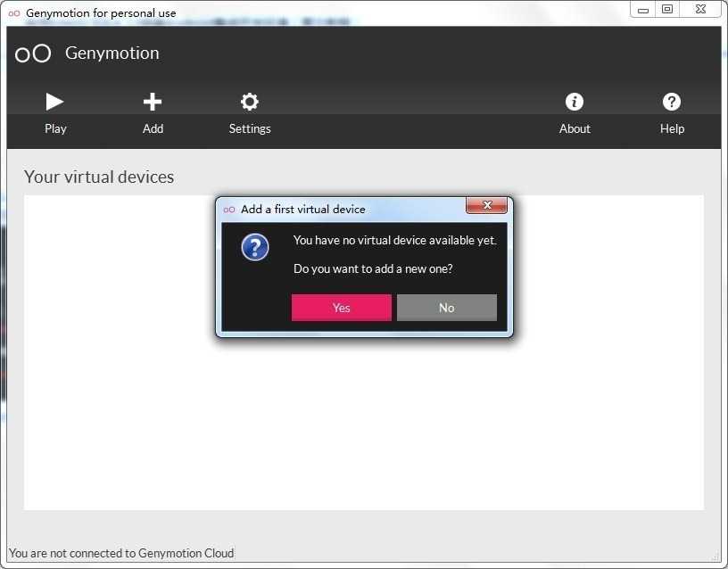Start the virtual device with the Play icon
728x569 pixels.
click(54, 102)
